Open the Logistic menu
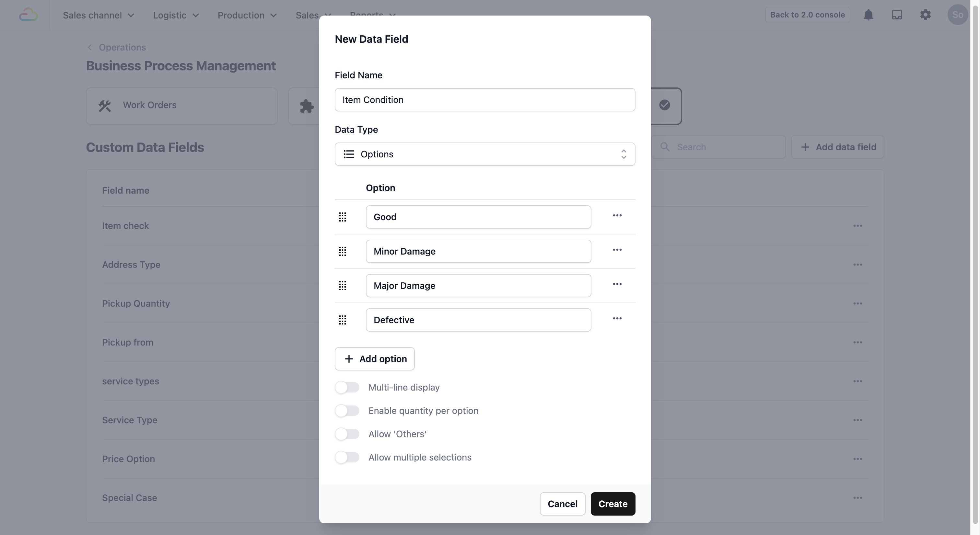This screenshot has height=535, width=980. [176, 15]
